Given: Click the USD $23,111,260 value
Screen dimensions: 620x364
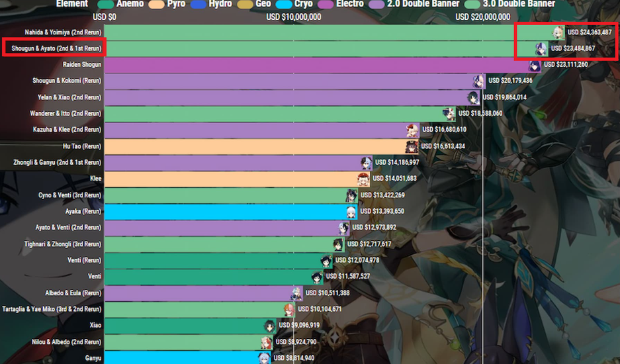Looking at the screenshot, I should (x=566, y=64).
